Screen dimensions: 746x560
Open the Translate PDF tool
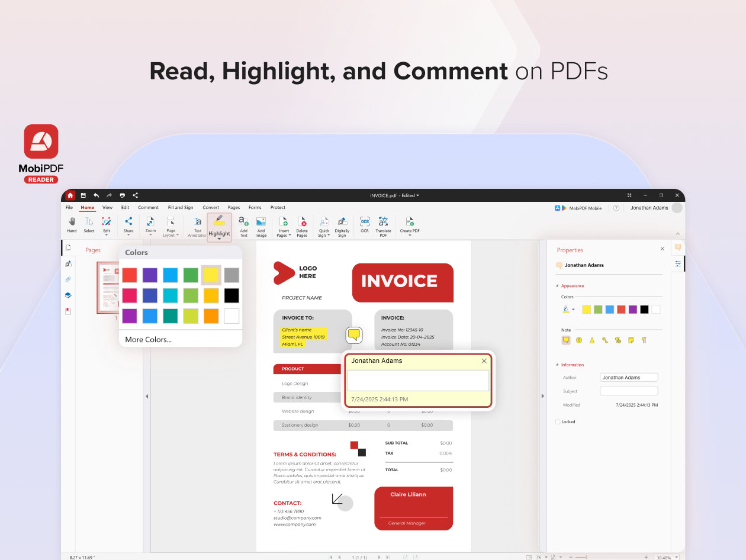(383, 224)
